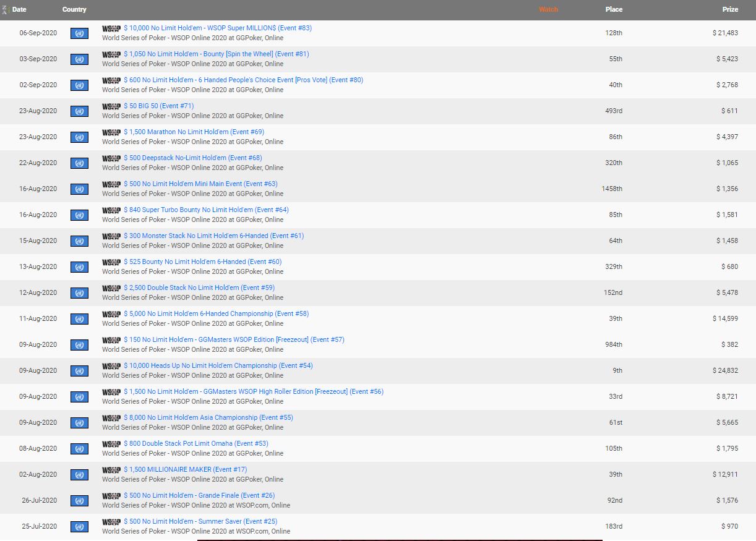Open the $525 Bounty 6-Handed Event #60 link
Screen dimensions: 756x541
[x=203, y=262]
